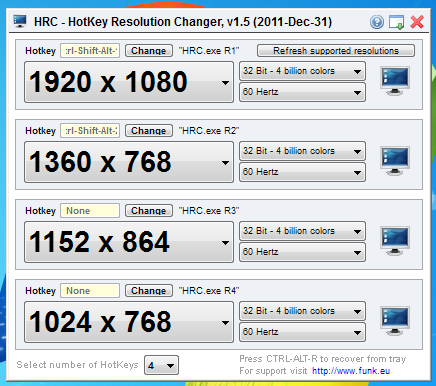Open the number of HotKeys dropdown
Image resolution: width=436 pixels, height=386 pixels.
pos(161,365)
